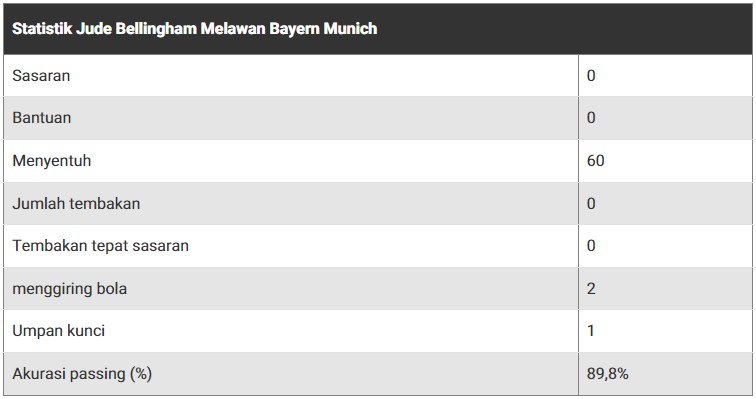Click the Sasaran value 0
Image resolution: width=756 pixels, height=399 pixels.
click(x=591, y=76)
